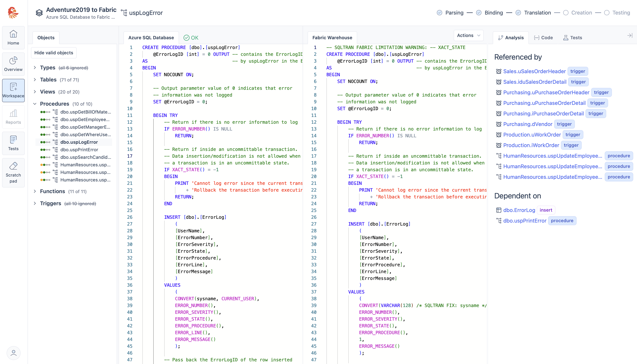Screen dimensions: 637x364
Task: Collapse right panel with arrow icon
Action: 629,36
